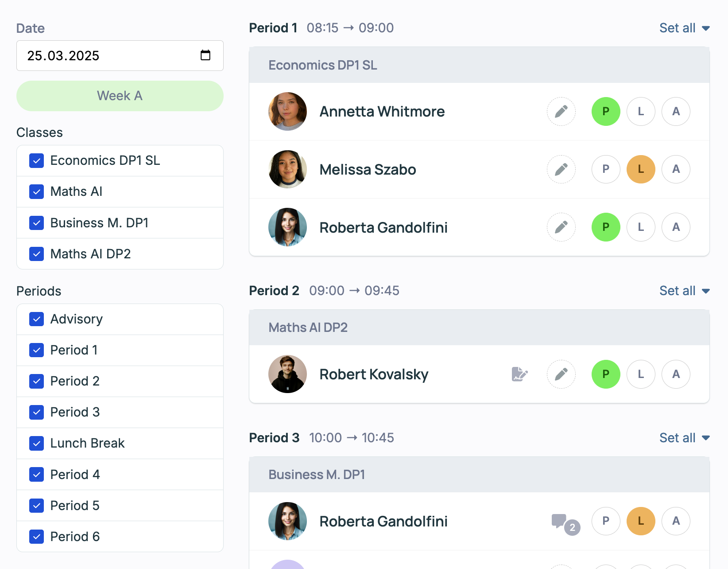Click the pencil edit icon for Annetta Whitmore
This screenshot has width=728, height=569.
(561, 111)
